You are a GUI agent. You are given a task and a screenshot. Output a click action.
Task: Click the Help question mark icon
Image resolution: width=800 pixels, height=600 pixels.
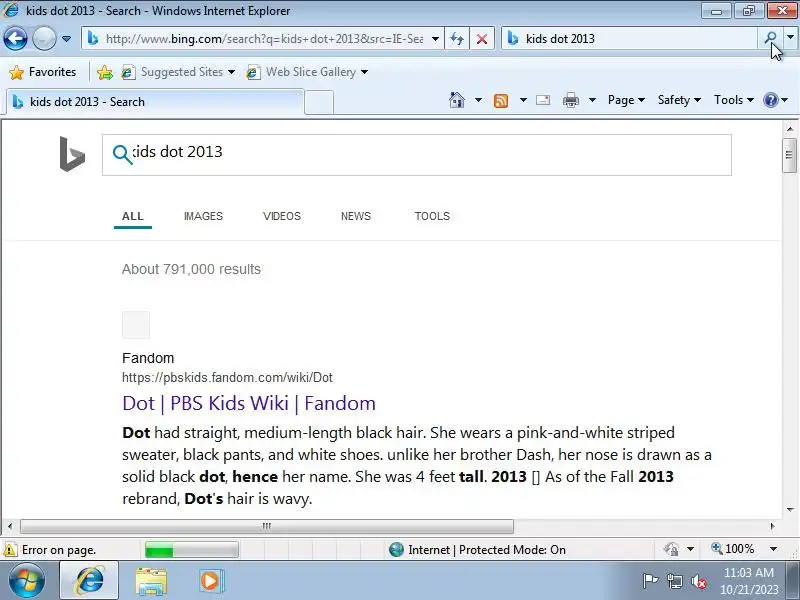(x=770, y=100)
